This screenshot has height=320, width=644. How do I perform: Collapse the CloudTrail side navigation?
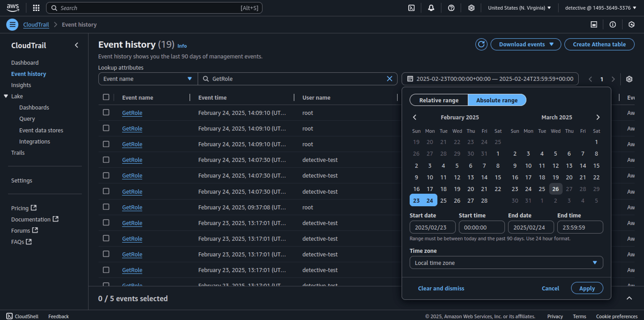click(x=76, y=45)
